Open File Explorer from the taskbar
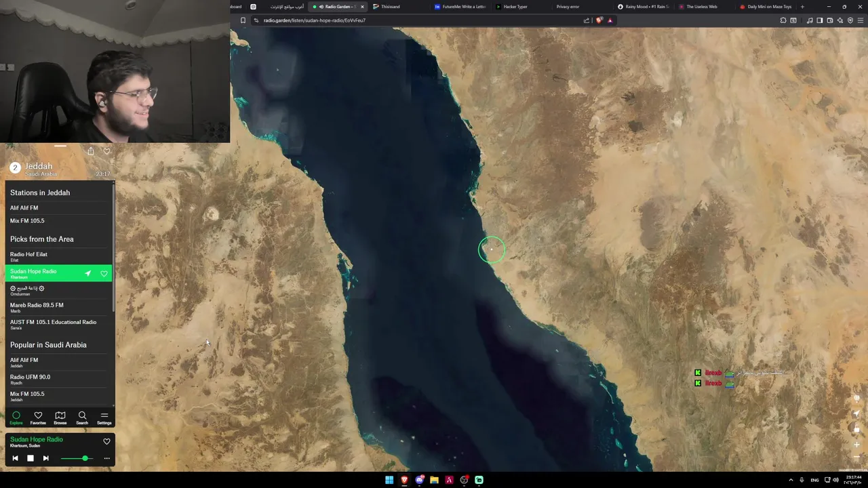Image resolution: width=868 pixels, height=488 pixels. [x=434, y=480]
